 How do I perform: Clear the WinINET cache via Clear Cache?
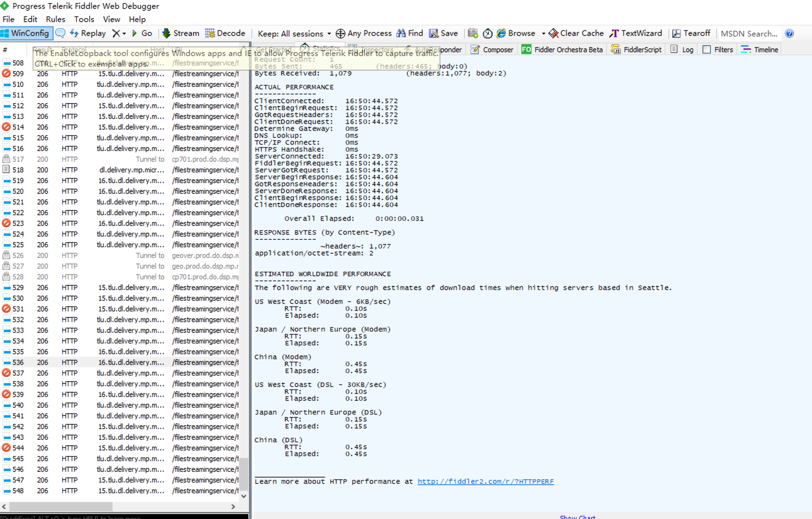(x=576, y=33)
